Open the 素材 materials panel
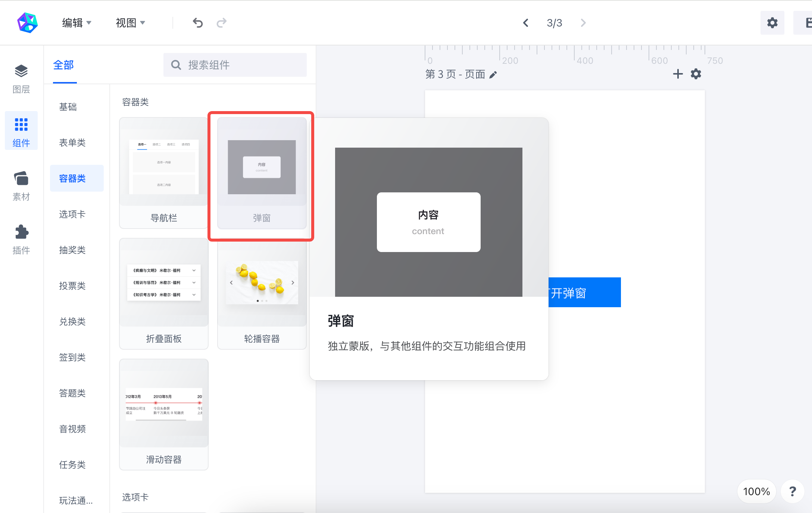812x513 pixels. (21, 186)
